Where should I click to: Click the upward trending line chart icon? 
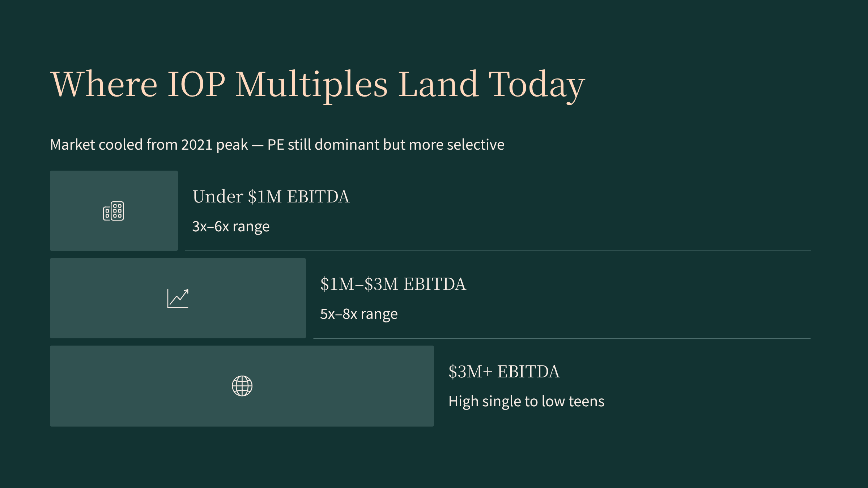pyautogui.click(x=178, y=299)
